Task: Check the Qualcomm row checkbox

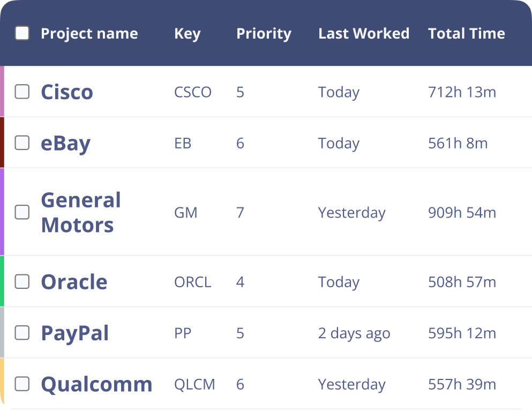Action: click(22, 384)
